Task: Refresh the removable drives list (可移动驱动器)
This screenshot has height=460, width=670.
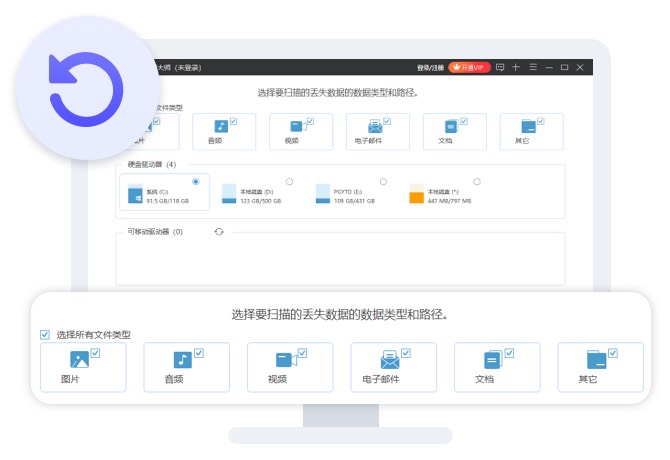Action: pyautogui.click(x=219, y=232)
